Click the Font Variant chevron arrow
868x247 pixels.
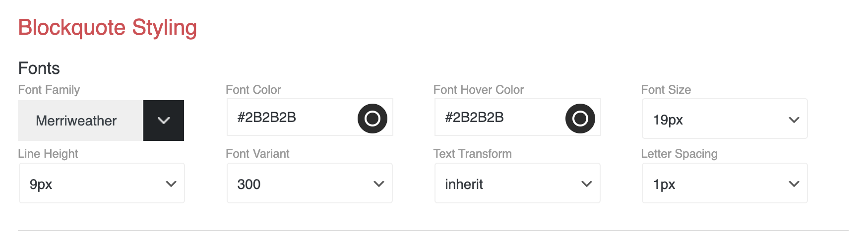coord(379,184)
